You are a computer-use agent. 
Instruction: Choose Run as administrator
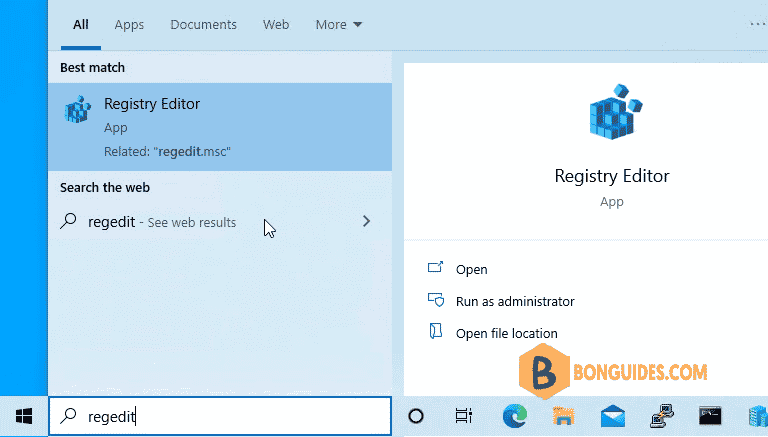(x=515, y=301)
